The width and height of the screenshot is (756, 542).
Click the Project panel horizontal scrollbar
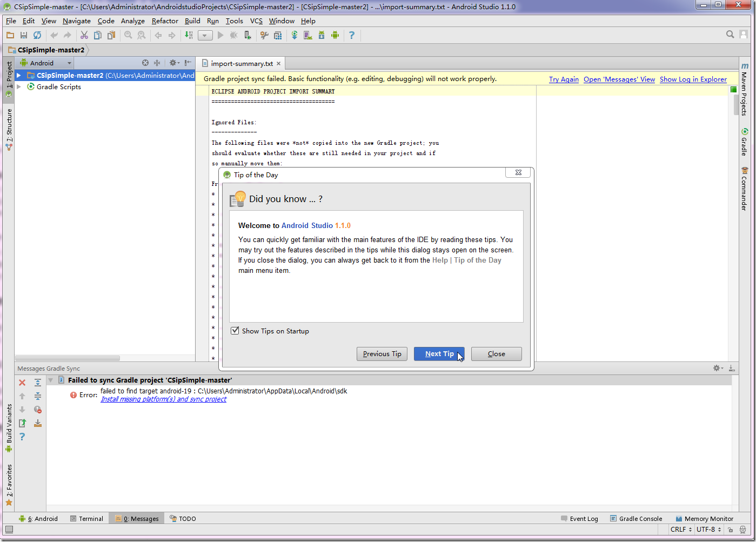pyautogui.click(x=68, y=358)
